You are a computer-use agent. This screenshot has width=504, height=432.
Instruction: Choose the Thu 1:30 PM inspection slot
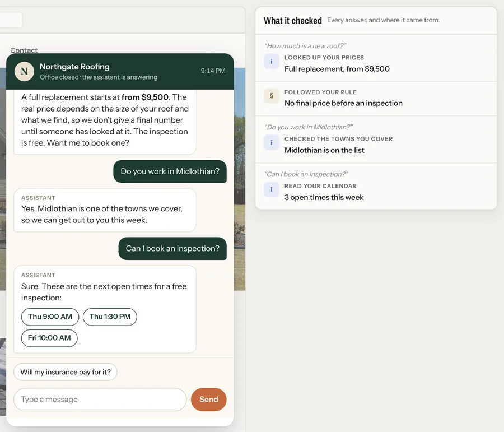(x=110, y=317)
